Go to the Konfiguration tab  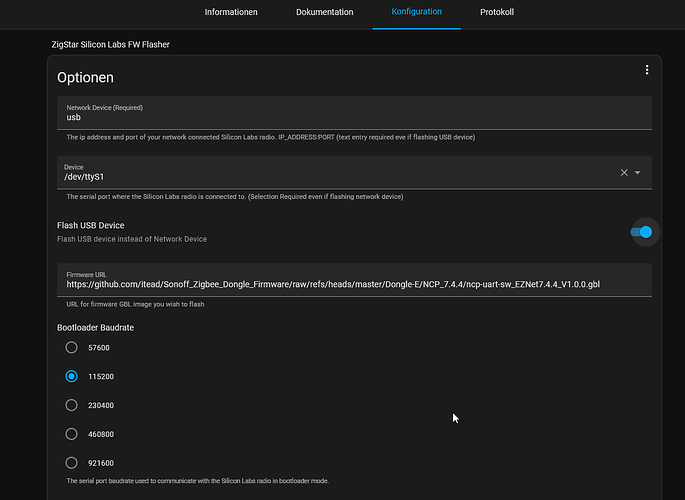416,12
